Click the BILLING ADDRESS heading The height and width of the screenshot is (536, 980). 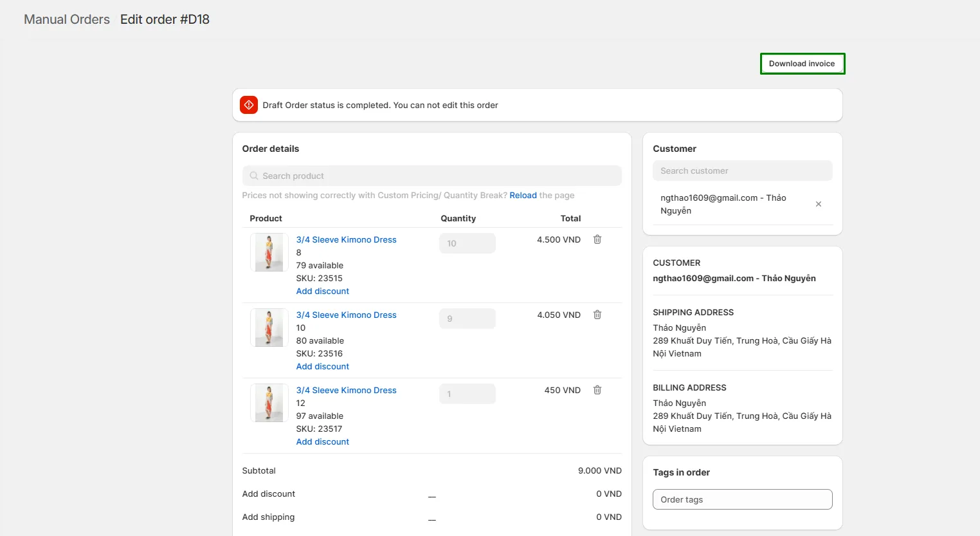point(689,387)
